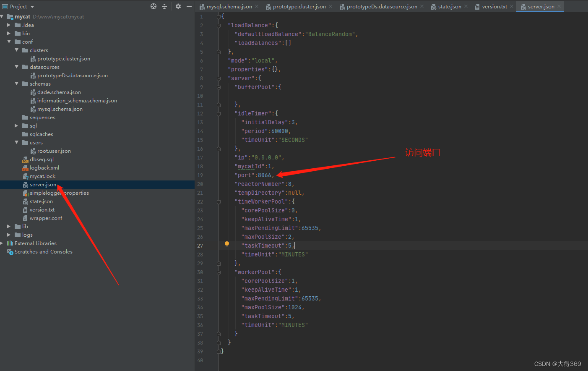This screenshot has width=588, height=371.
Task: Click the dbseq.sql file icon
Action: click(x=25, y=159)
